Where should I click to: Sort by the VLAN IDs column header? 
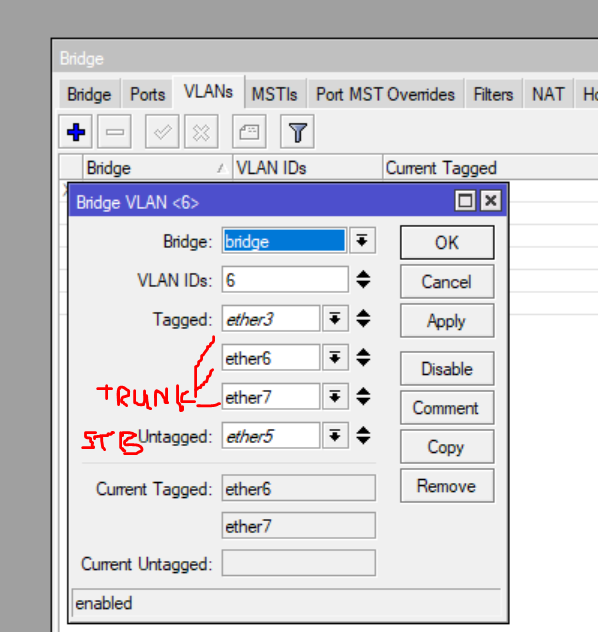click(307, 168)
